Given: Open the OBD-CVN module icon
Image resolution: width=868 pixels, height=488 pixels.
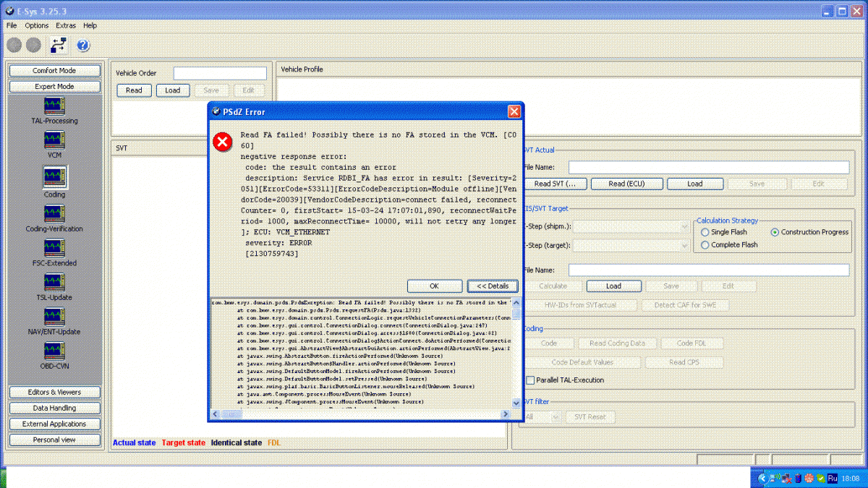Looking at the screenshot, I should tap(54, 351).
